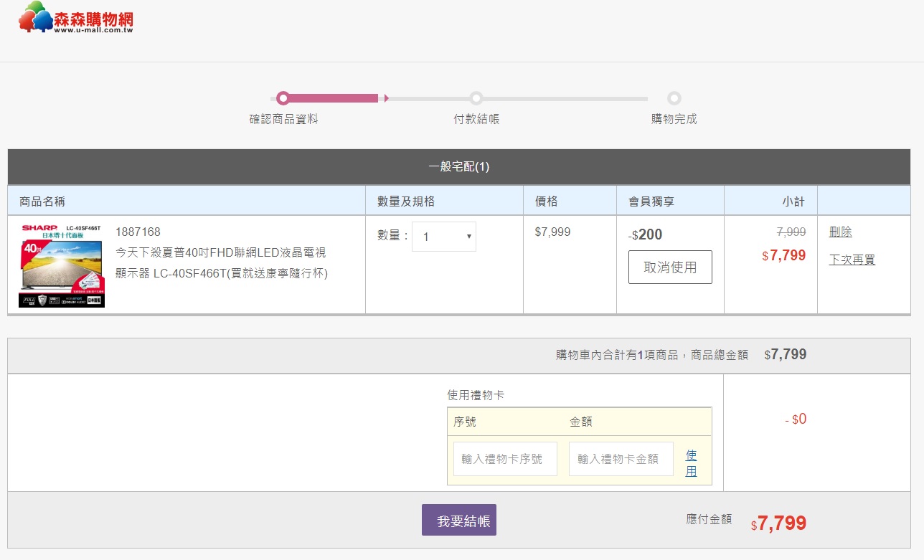Click the 付款結帳 step circle
Viewport: 924px width, 560px height.
click(476, 98)
